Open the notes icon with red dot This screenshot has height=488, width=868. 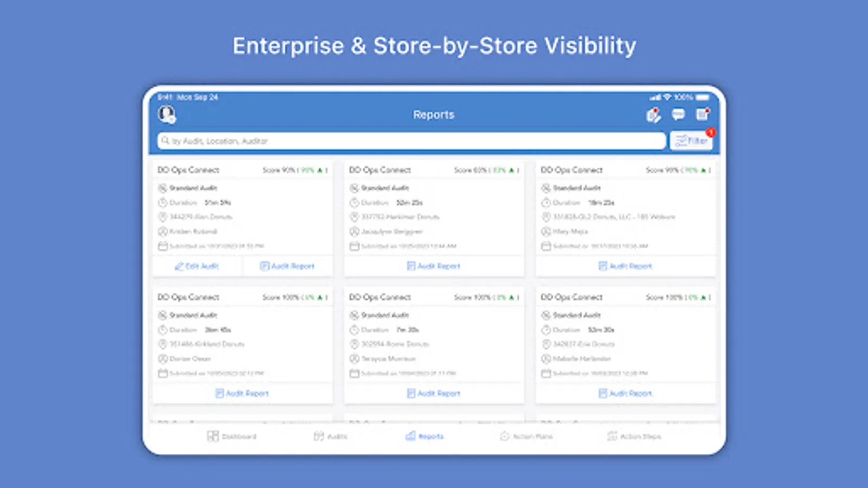coord(703,114)
